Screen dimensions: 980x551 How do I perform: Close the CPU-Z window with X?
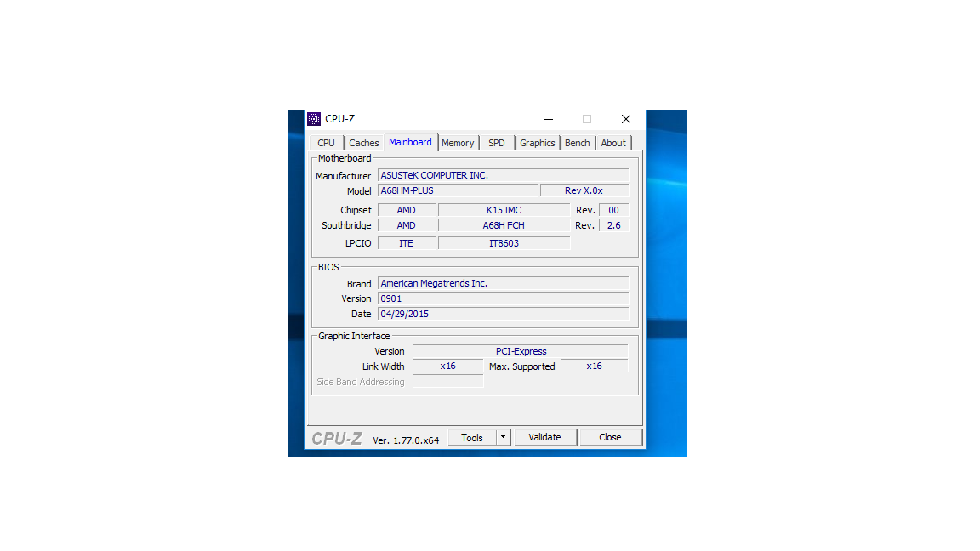click(625, 119)
